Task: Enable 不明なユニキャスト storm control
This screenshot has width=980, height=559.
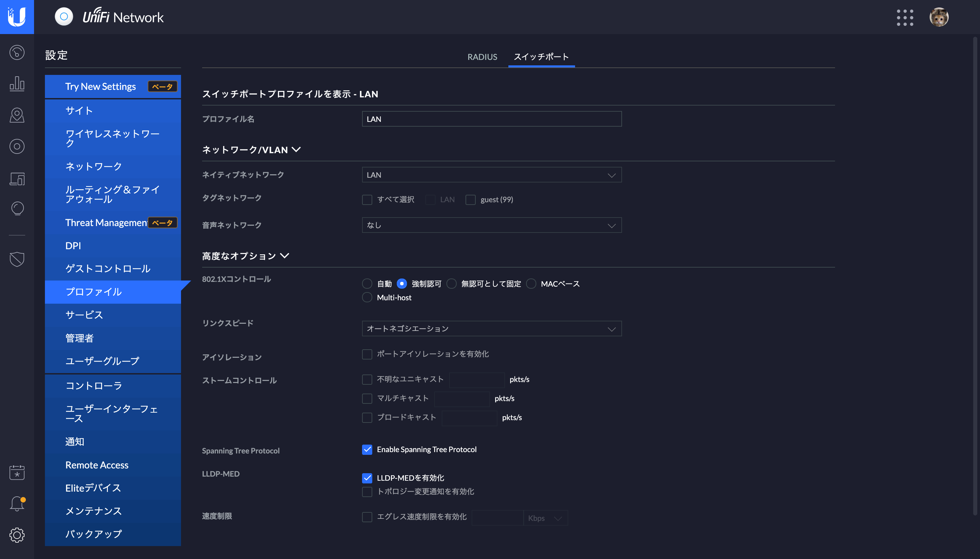Action: (367, 379)
